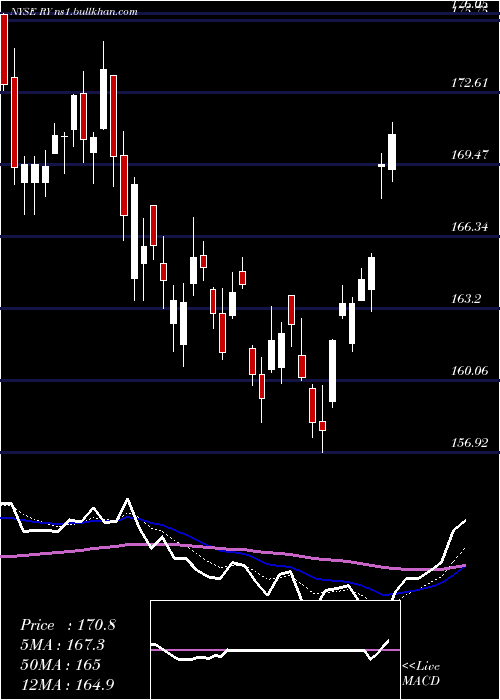
Task: Click the first tall red candlestick at far left
Action: 4,49
